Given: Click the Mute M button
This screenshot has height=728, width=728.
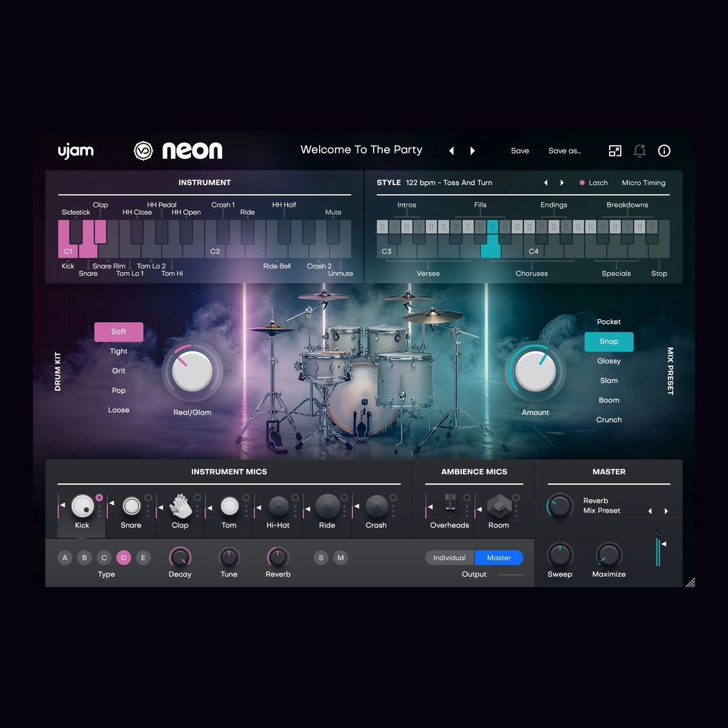Looking at the screenshot, I should pos(340,558).
